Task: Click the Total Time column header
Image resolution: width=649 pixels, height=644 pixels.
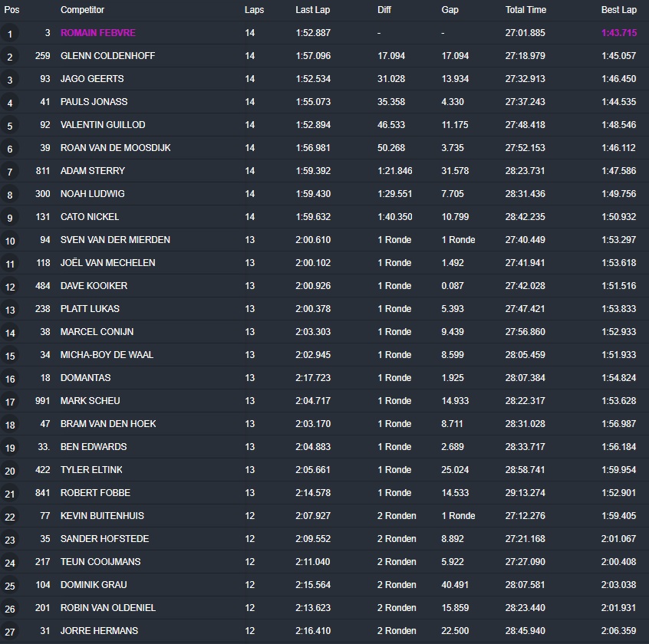Action: [x=525, y=10]
